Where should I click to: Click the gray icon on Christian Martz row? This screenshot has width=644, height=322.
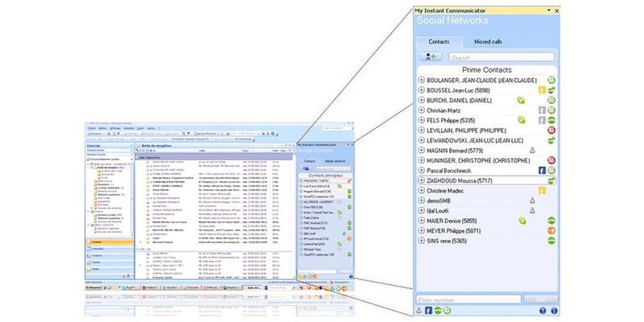pos(542,110)
